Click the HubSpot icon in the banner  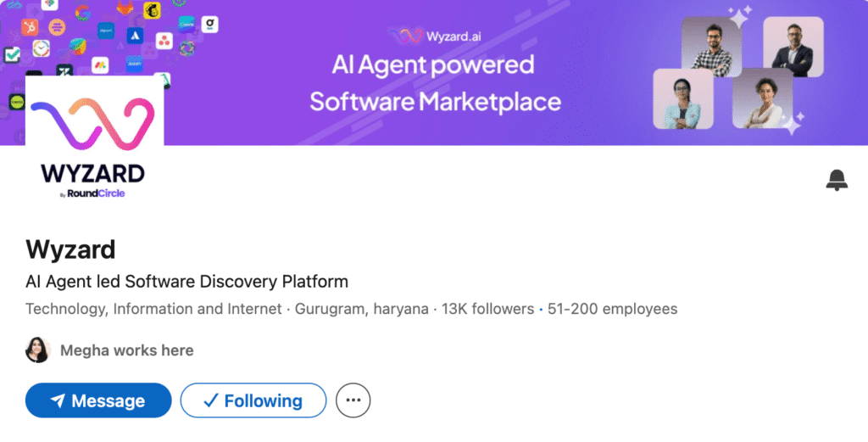point(28,28)
